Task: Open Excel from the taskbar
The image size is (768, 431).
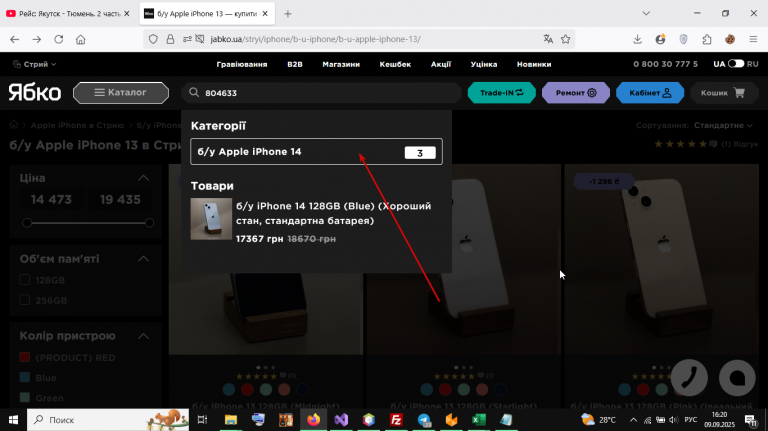Action: (x=479, y=420)
